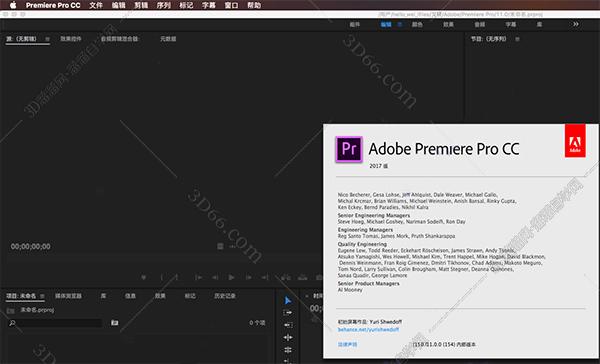Select the Track Select Forward tool

[x=288, y=313]
